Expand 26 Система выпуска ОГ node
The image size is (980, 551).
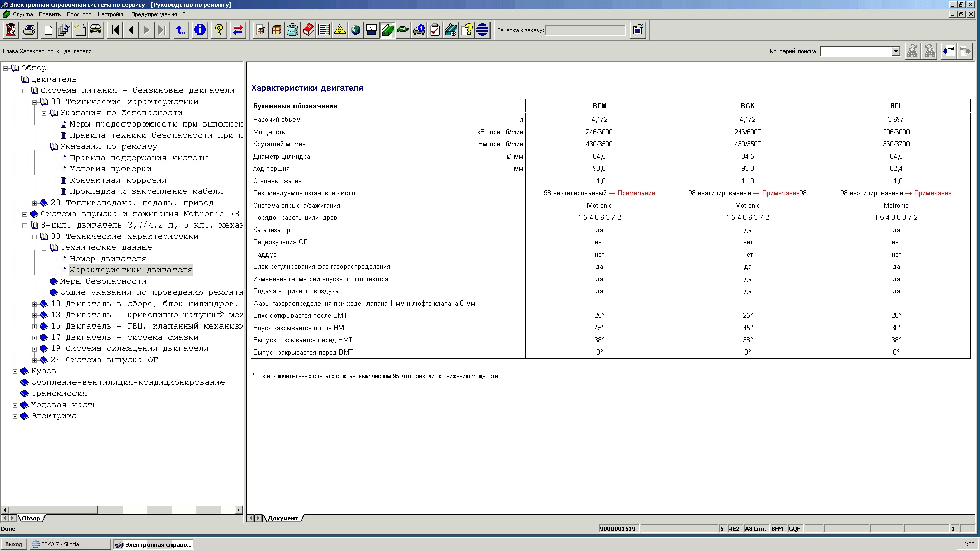[x=34, y=360]
